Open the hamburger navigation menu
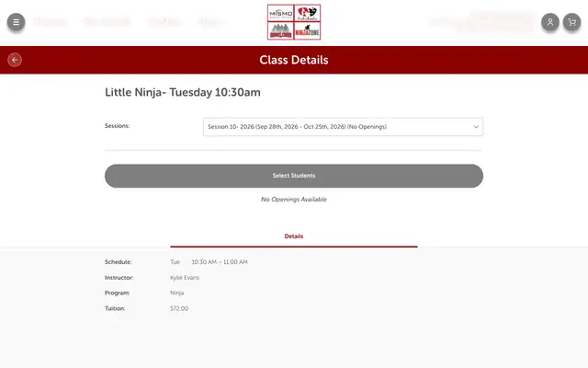 pyautogui.click(x=16, y=22)
